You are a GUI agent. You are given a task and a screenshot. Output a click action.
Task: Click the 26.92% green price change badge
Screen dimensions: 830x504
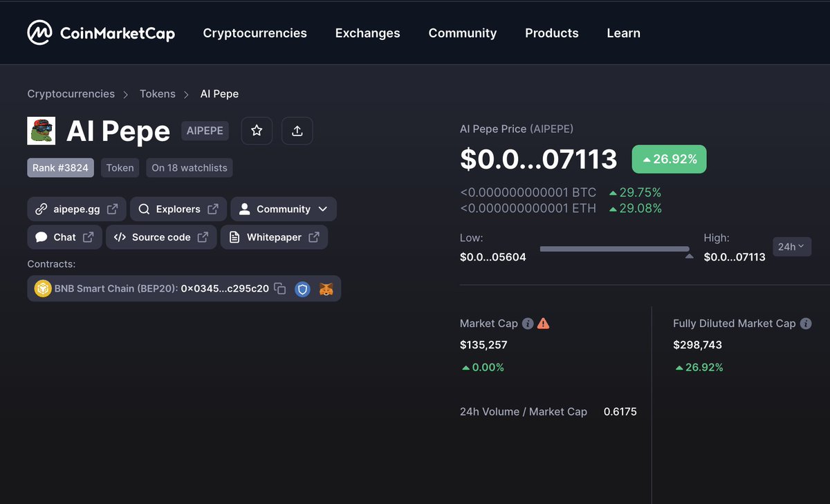point(669,159)
